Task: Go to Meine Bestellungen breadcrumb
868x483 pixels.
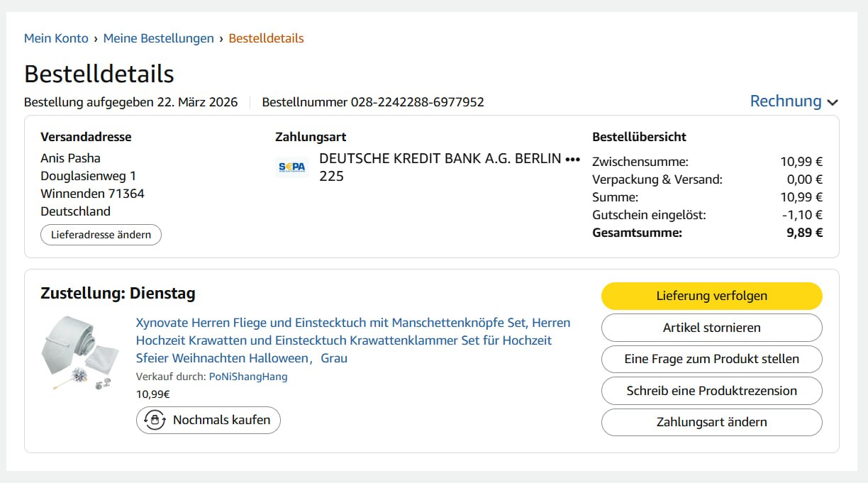Action: click(x=158, y=38)
